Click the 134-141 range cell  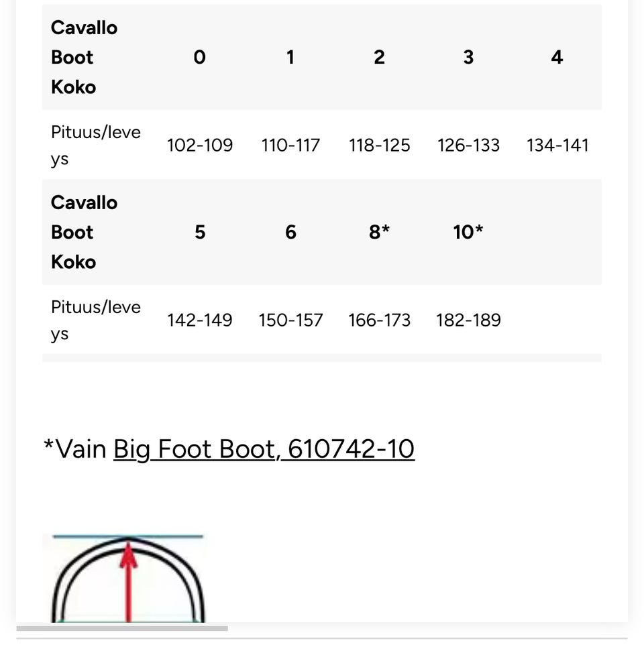tap(557, 145)
